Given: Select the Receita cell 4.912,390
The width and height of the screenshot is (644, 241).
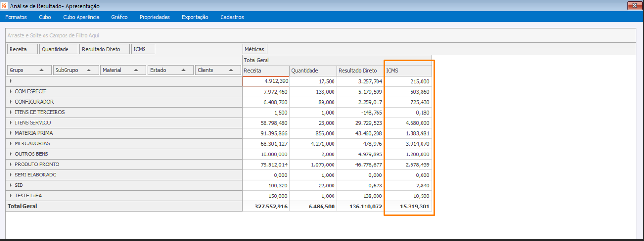Looking at the screenshot, I should (x=266, y=81).
